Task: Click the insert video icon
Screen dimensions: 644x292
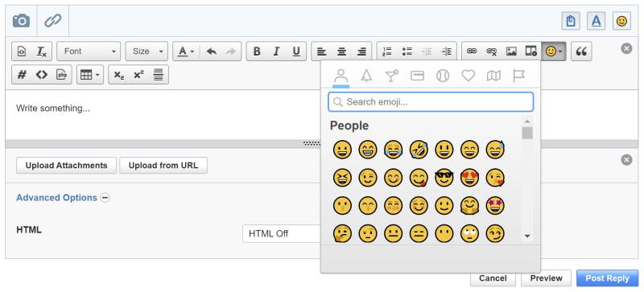Action: (531, 51)
